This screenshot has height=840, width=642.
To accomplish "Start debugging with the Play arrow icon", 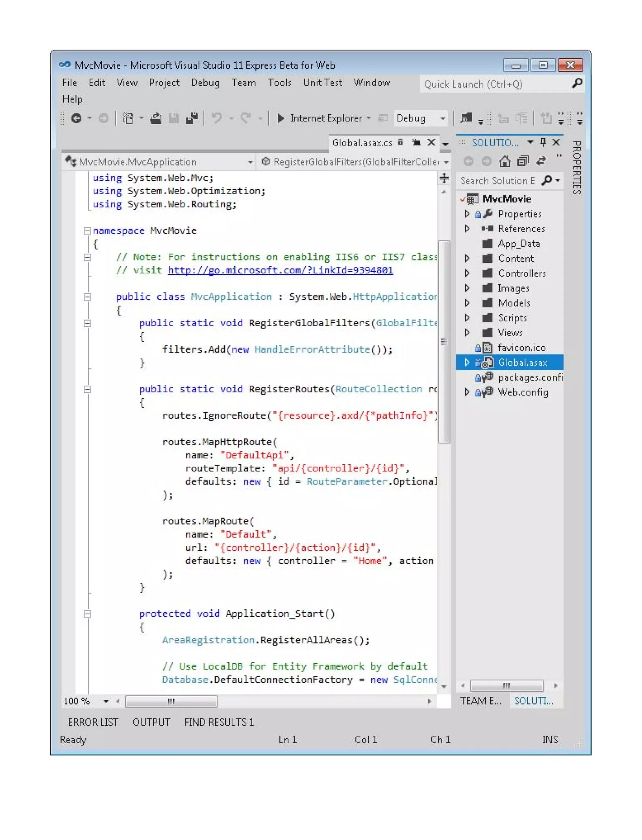I will click(281, 118).
